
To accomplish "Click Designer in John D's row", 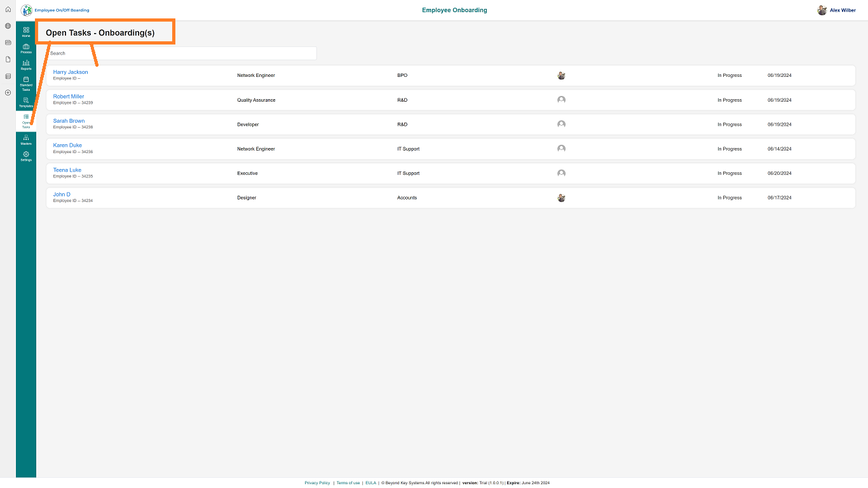I will coord(247,198).
